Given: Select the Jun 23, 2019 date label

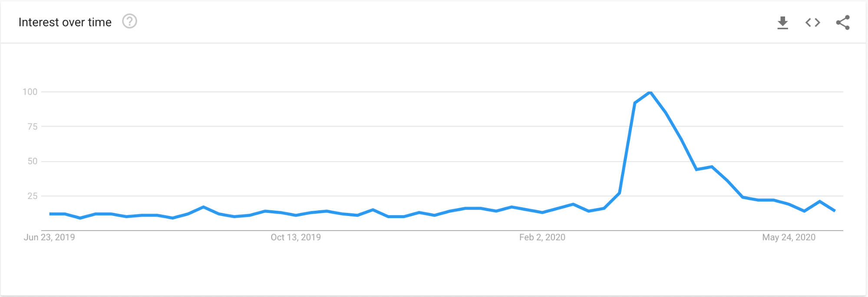Looking at the screenshot, I should pyautogui.click(x=49, y=237).
